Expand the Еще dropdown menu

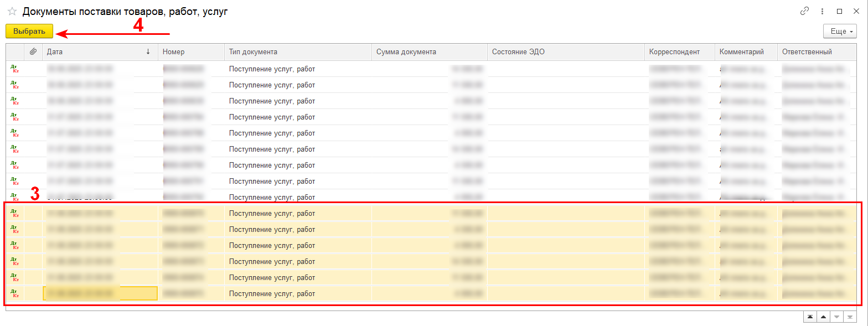coord(840,32)
